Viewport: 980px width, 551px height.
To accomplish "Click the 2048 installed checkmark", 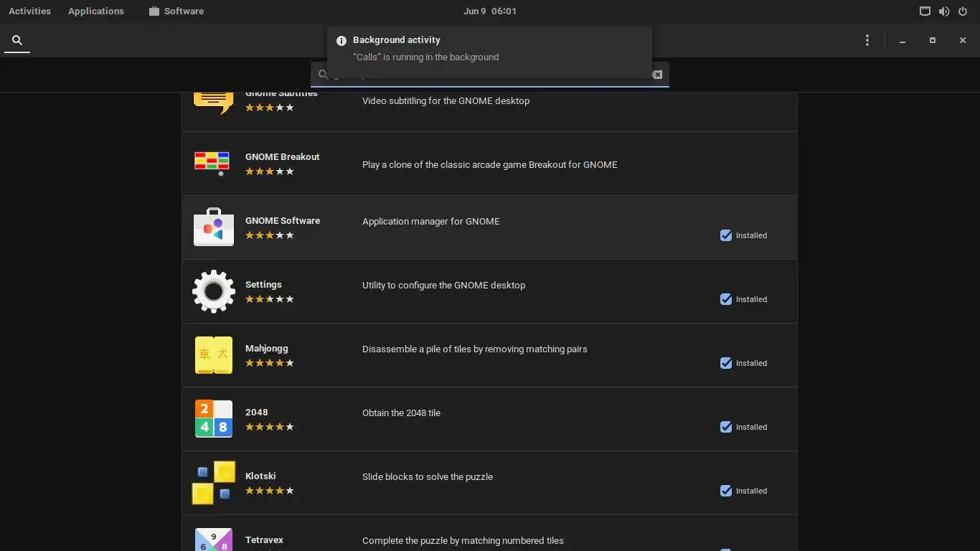I will (726, 427).
